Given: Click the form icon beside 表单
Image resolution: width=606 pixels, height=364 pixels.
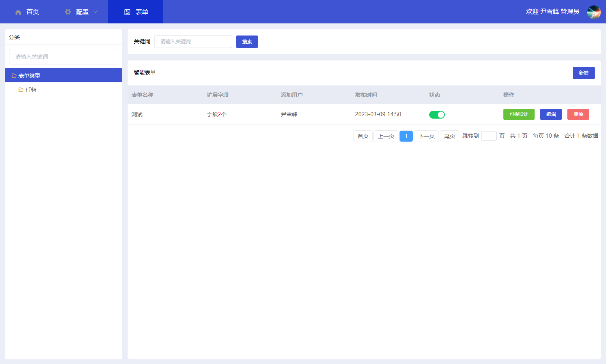Looking at the screenshot, I should (x=127, y=12).
